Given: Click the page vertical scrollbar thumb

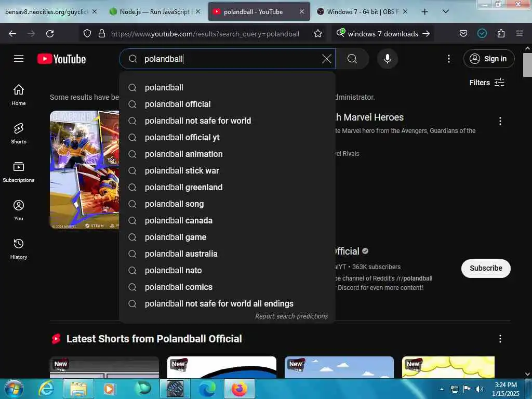Looking at the screenshot, I should [x=527, y=65].
